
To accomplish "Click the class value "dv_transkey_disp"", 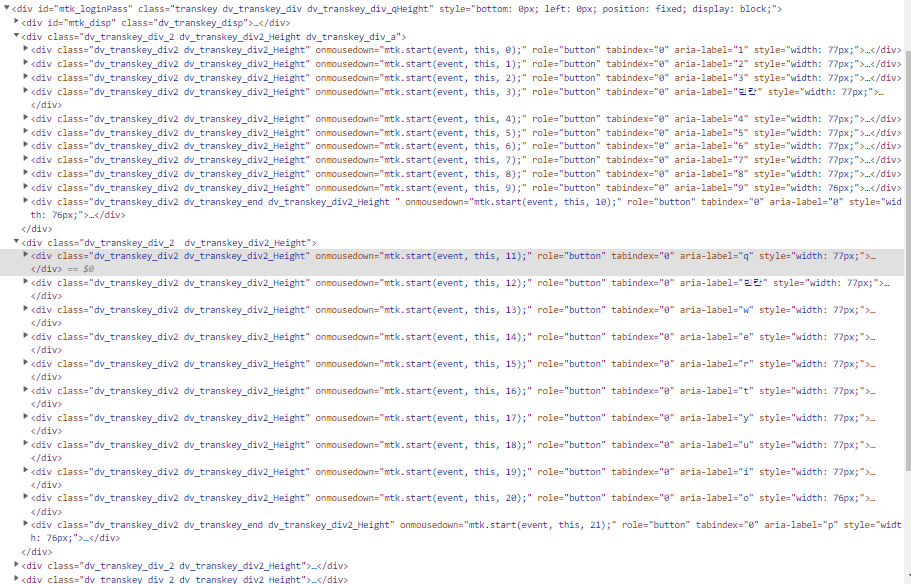I will 202,23.
